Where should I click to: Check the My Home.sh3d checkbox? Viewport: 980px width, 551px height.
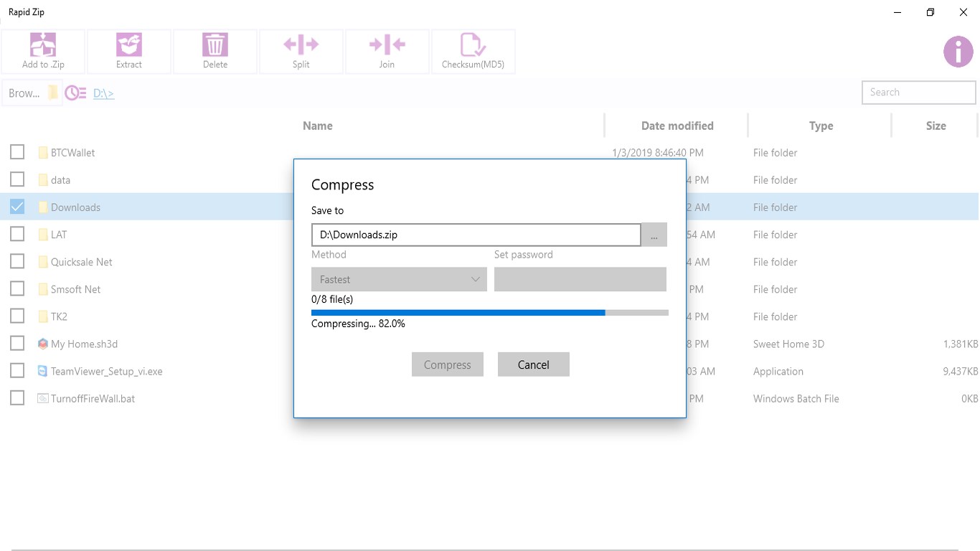point(17,344)
